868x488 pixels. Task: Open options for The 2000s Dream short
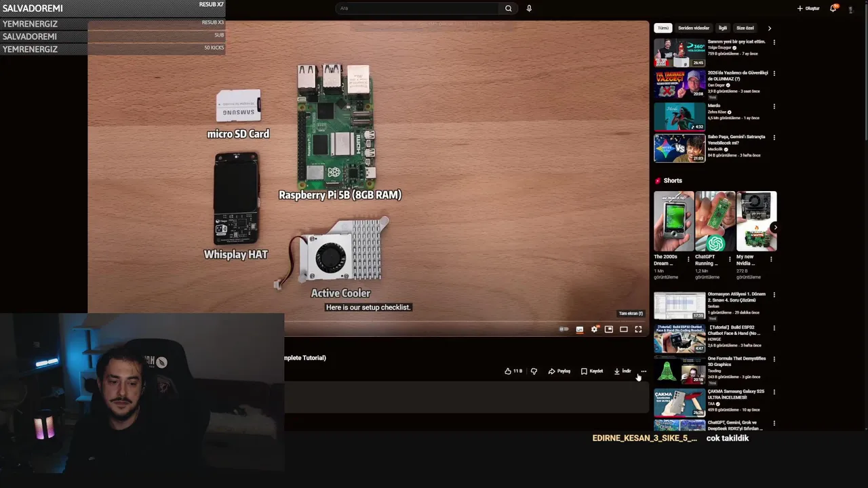[x=688, y=259]
